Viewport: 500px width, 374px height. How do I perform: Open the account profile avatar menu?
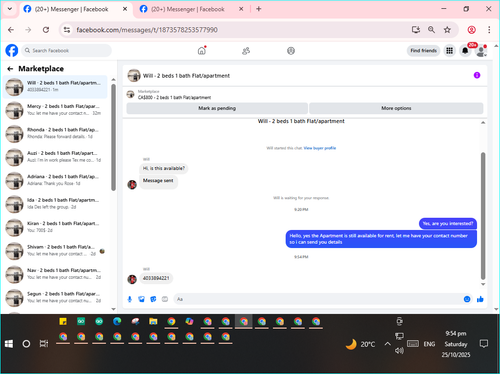tap(481, 51)
